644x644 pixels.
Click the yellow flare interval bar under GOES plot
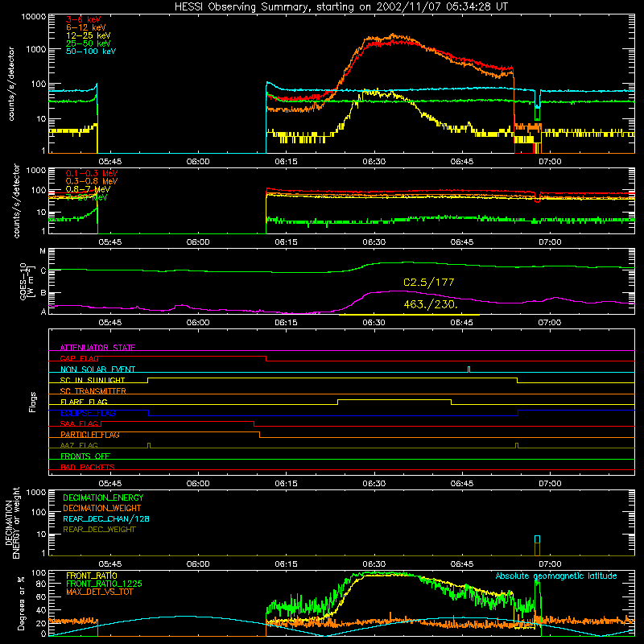[x=409, y=315]
